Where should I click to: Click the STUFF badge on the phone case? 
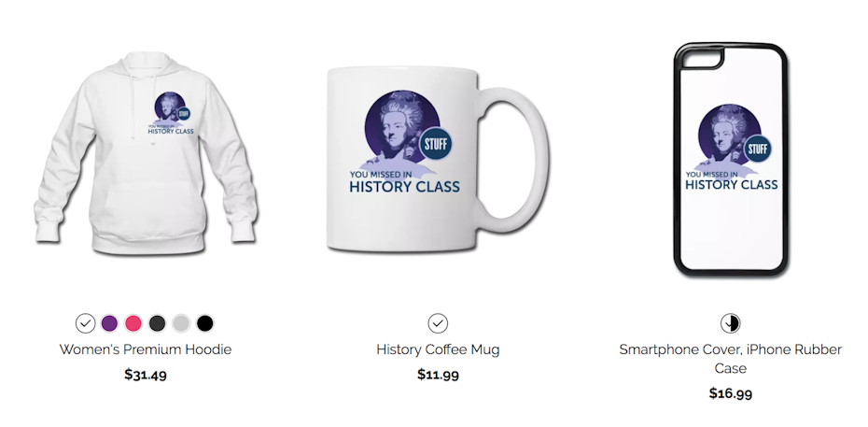(x=757, y=149)
